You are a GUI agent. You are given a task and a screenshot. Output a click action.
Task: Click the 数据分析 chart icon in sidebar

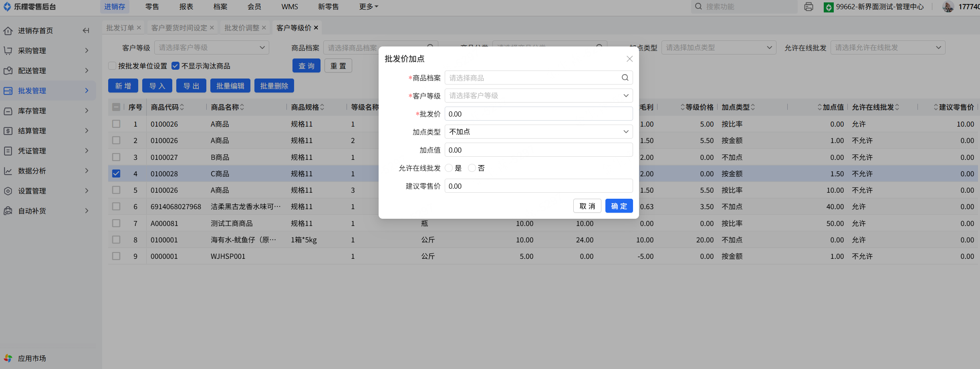(8, 171)
